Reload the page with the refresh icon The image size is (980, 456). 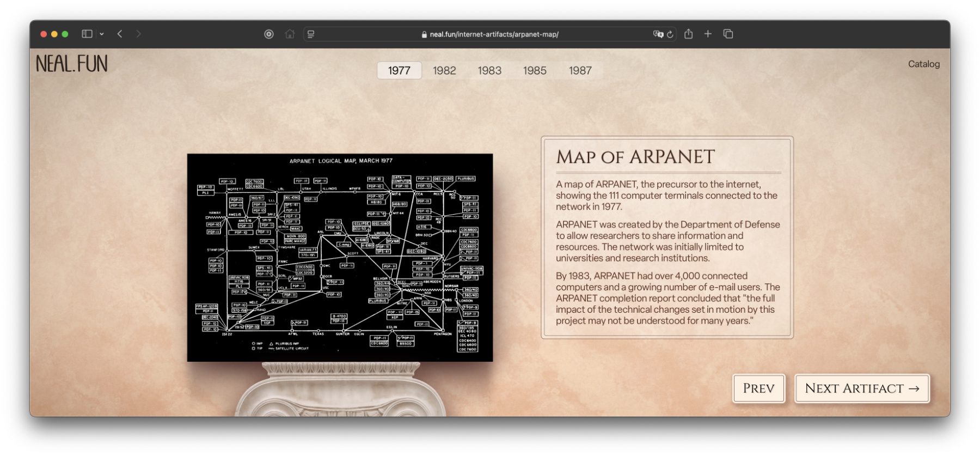(670, 34)
